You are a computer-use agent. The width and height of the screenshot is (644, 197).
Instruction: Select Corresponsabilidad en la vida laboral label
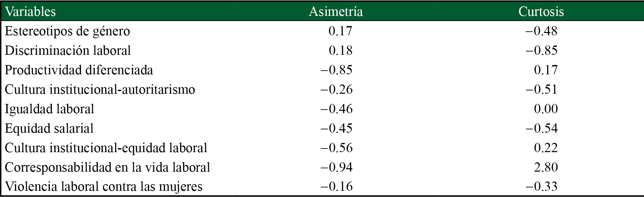point(107,167)
